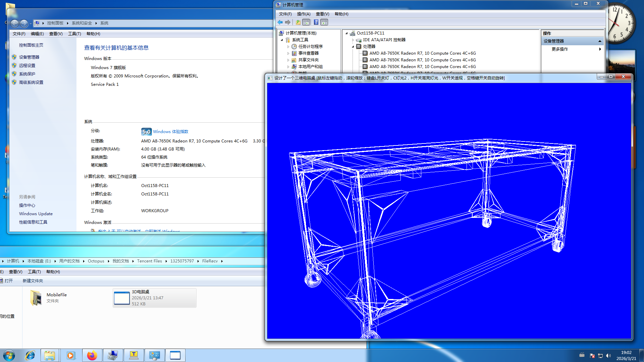The image size is (644, 362).
Task: Open Firefox from the taskbar
Action: point(92,355)
